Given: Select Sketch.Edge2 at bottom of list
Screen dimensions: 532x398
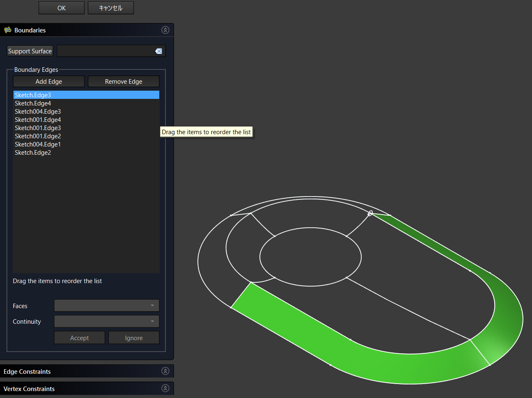Looking at the screenshot, I should click(x=33, y=152).
